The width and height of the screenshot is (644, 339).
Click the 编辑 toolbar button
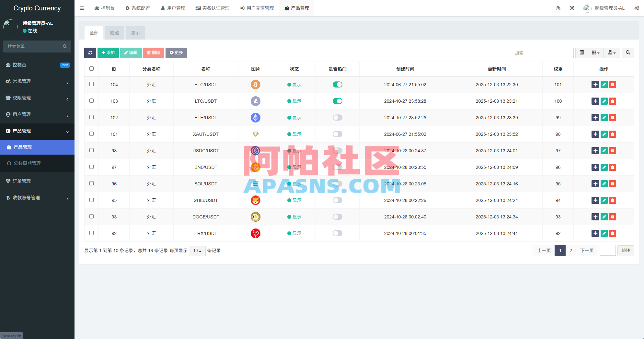[131, 53]
